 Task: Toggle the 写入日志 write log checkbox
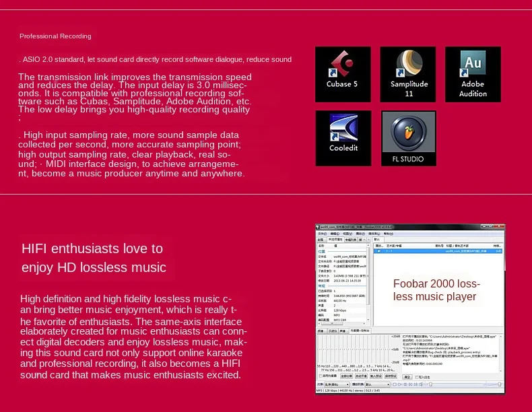pos(417,377)
